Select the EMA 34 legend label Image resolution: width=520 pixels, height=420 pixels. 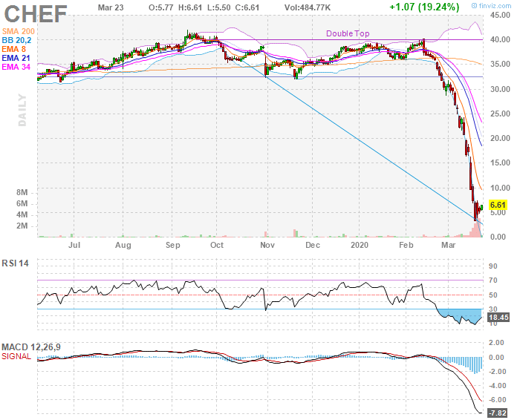(16, 67)
